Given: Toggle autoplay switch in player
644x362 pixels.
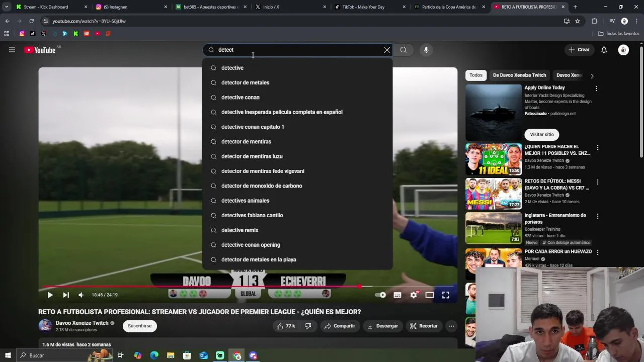Looking at the screenshot, I should point(381,295).
